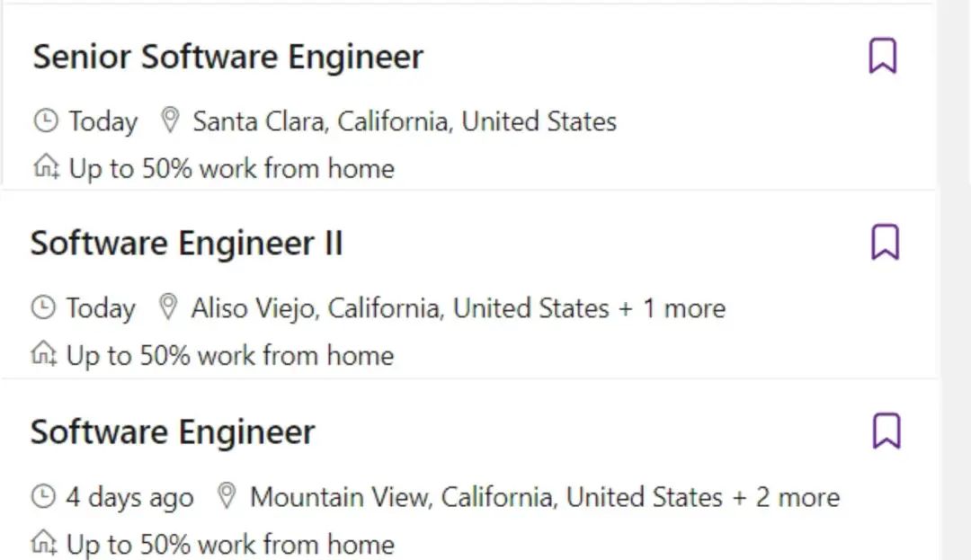Click the vertical scrollbar track on the right
Screen dimensions: 971x560
coord(954,280)
